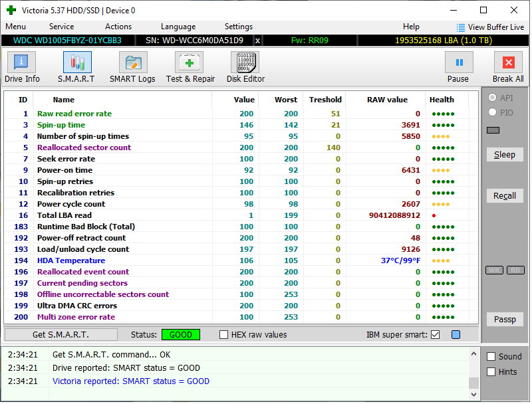Screen dimensions: 532x404
Task: Click the blue square color indicator
Action: point(456,335)
